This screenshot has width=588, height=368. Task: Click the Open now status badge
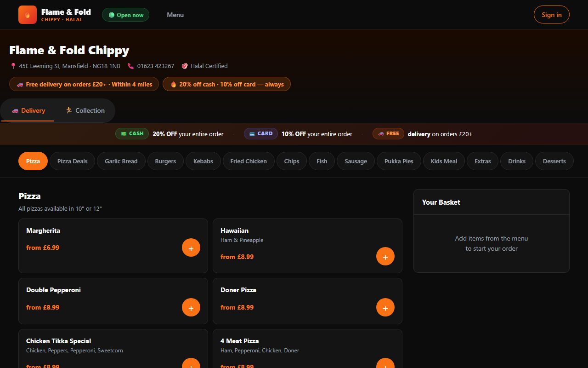tap(125, 15)
